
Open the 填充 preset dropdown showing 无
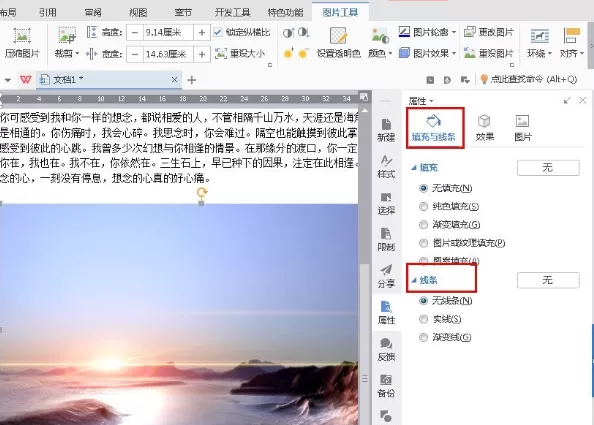[x=548, y=167]
